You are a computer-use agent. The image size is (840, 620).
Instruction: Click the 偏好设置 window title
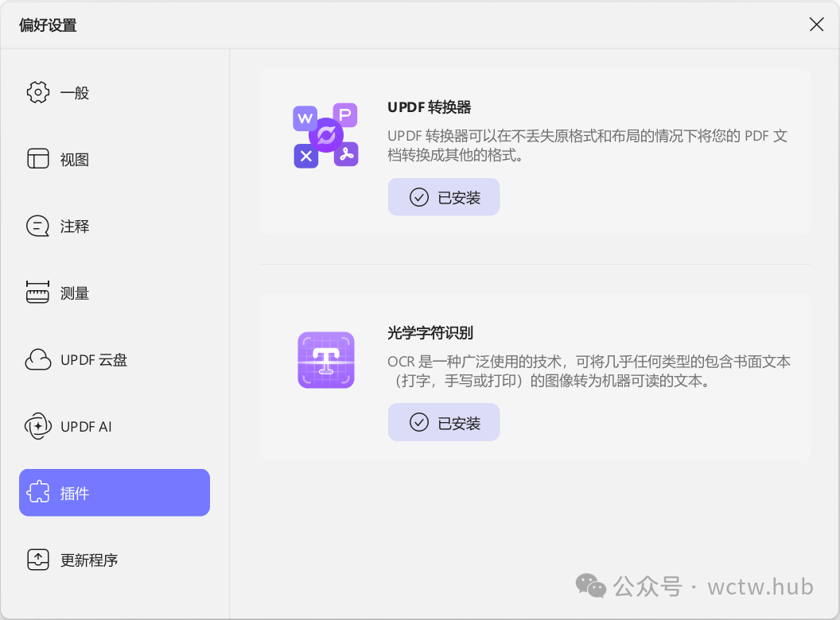[48, 25]
